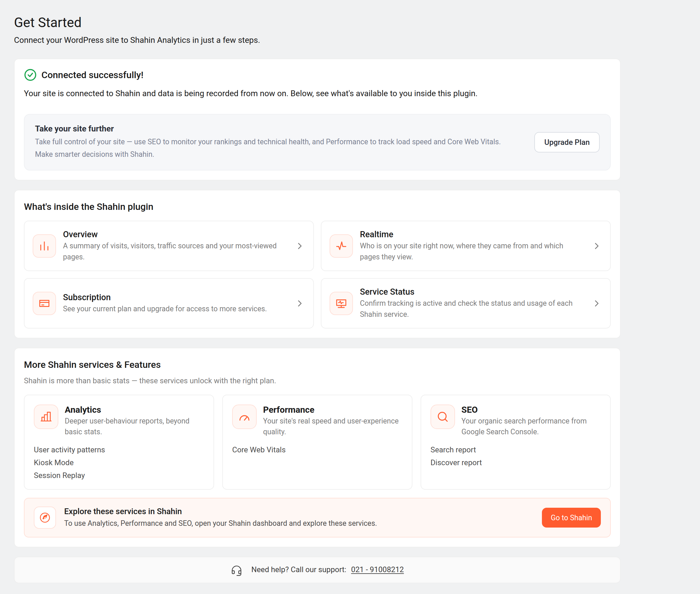Select the Analytics service heading
This screenshot has width=700, height=594.
(83, 410)
